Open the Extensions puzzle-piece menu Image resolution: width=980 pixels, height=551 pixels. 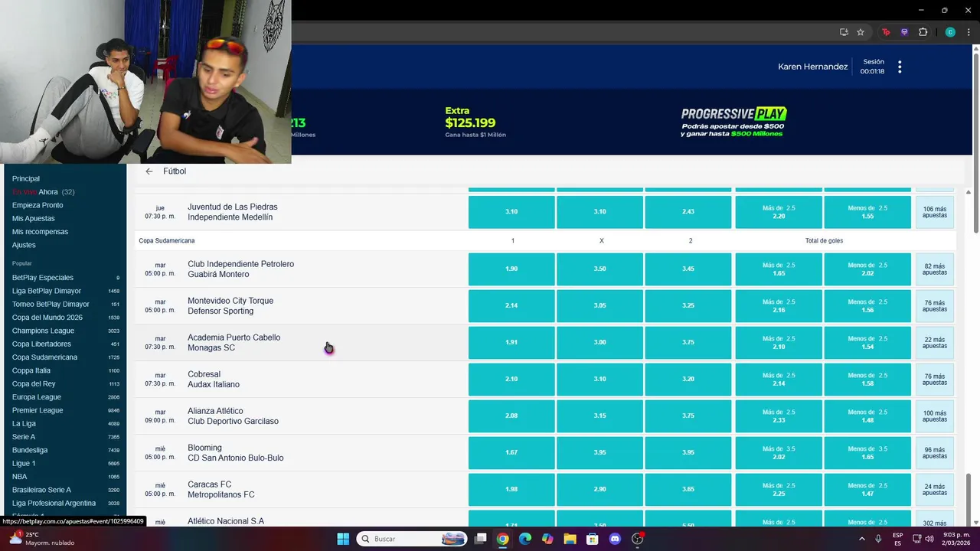923,32
